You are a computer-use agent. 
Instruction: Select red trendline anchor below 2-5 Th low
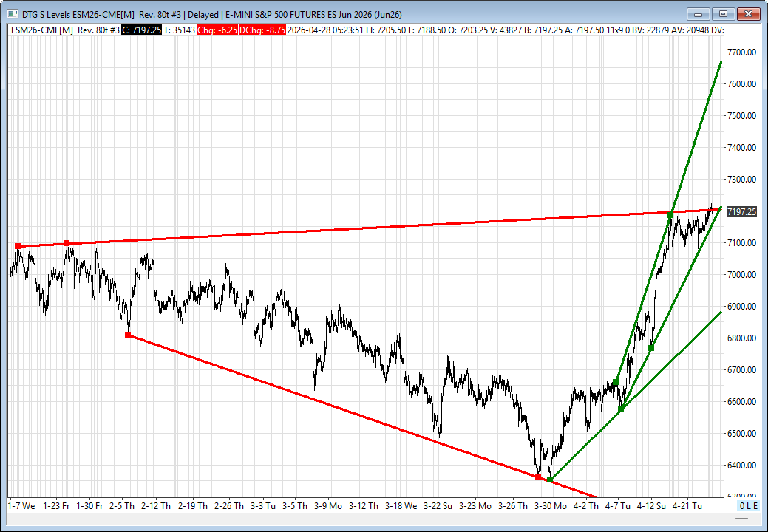[x=128, y=335]
